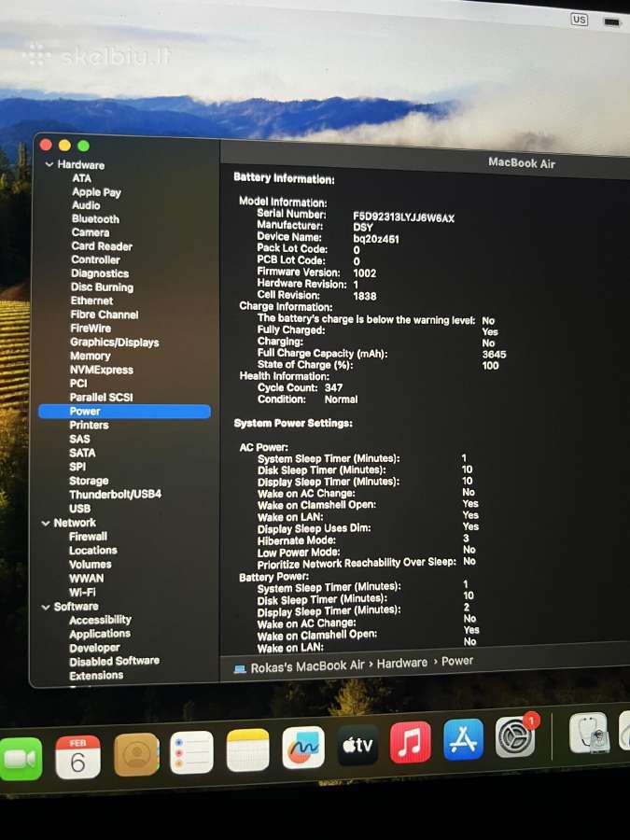
Task: Select Printers in the sidebar
Action: point(89,425)
